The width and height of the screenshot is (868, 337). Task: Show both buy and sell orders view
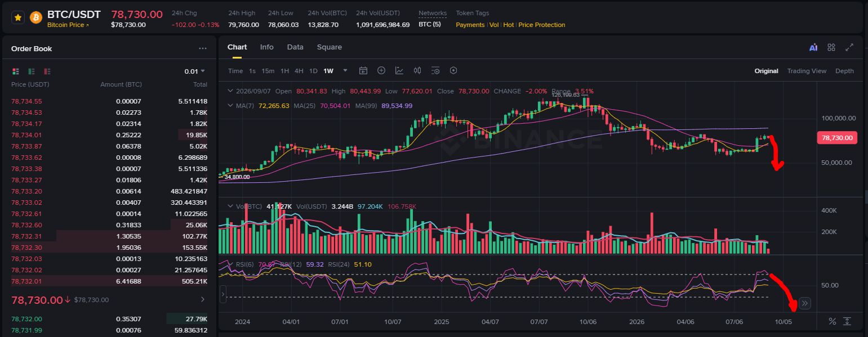[16, 71]
